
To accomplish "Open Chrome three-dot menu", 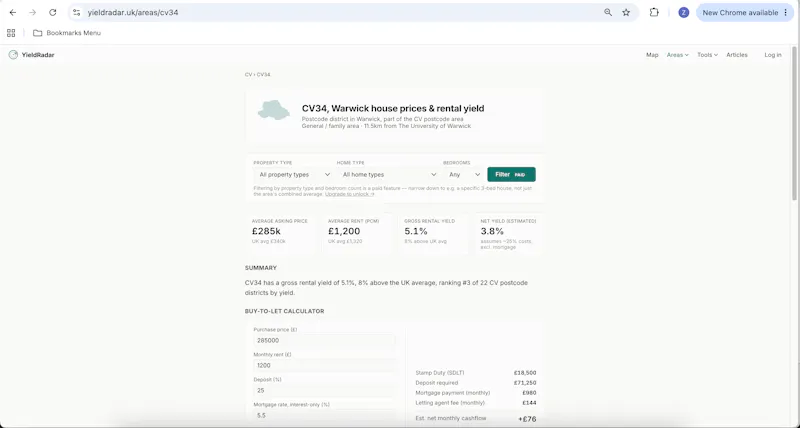I will coord(786,12).
